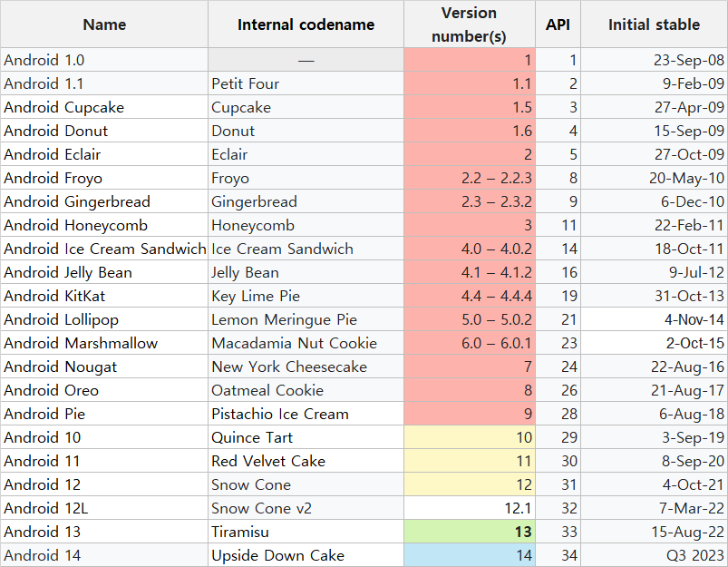Click the "Key Lime Pie" codename cell
The image size is (728, 567).
tap(306, 296)
